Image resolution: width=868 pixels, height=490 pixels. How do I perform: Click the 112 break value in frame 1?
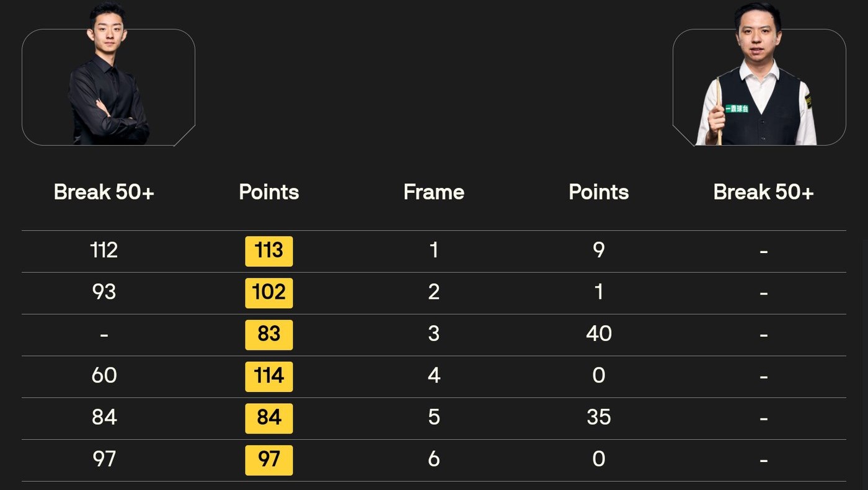pyautogui.click(x=104, y=251)
